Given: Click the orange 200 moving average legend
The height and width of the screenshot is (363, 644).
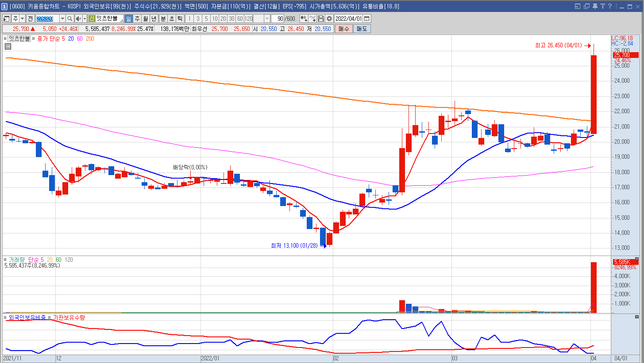Looking at the screenshot, I should [x=90, y=39].
